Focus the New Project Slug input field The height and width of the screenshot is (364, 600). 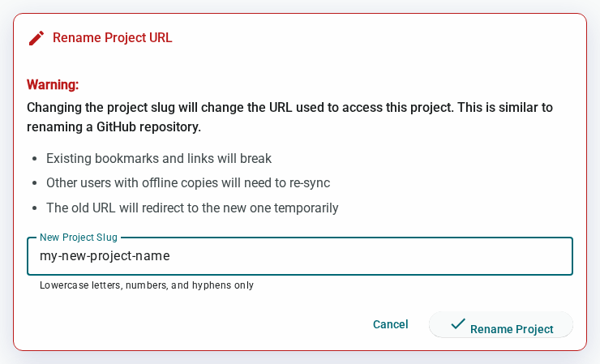click(x=300, y=256)
